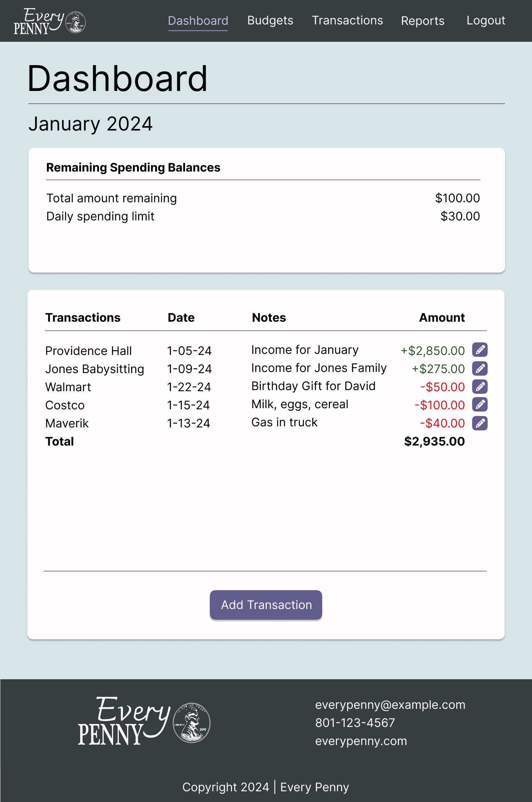Image resolution: width=532 pixels, height=802 pixels.
Task: Click the date 1-22-24
Action: pyautogui.click(x=189, y=387)
